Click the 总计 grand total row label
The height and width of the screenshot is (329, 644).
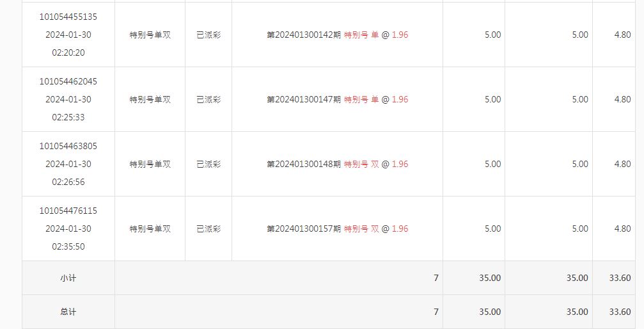click(x=68, y=312)
